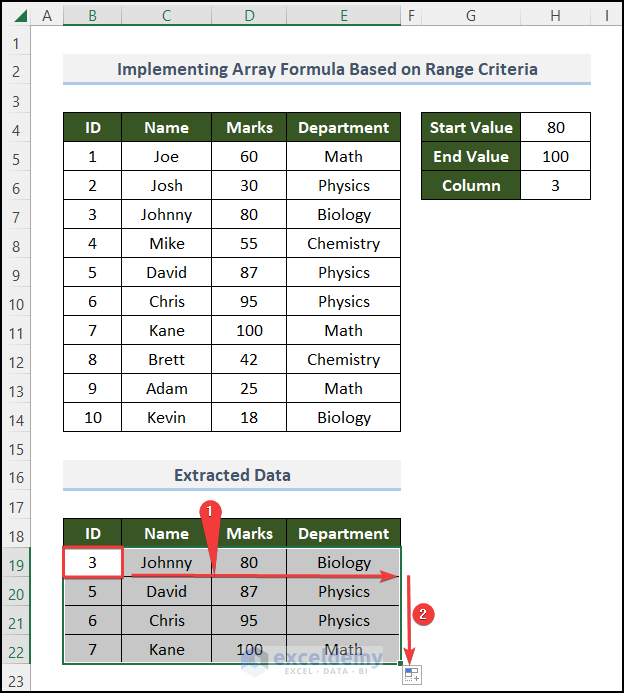
Task: Click the highlighted ID cell in row 19
Action: (92, 563)
